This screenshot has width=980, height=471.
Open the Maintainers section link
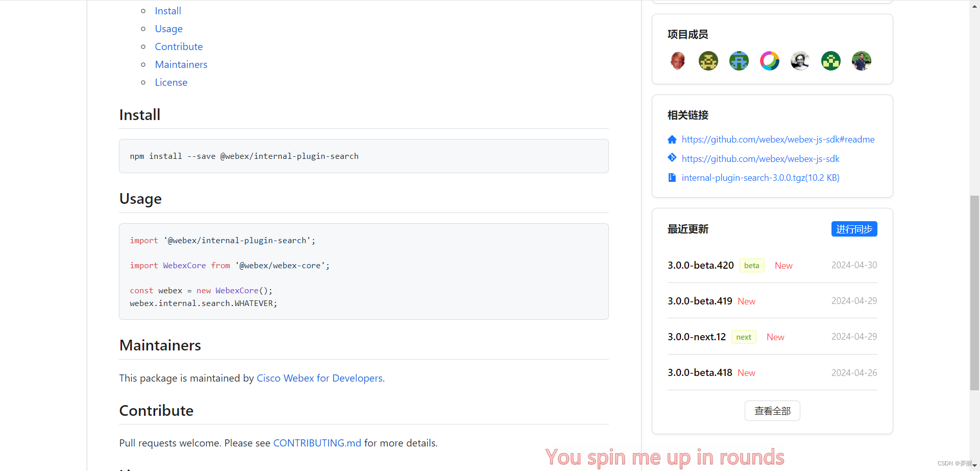coord(181,64)
